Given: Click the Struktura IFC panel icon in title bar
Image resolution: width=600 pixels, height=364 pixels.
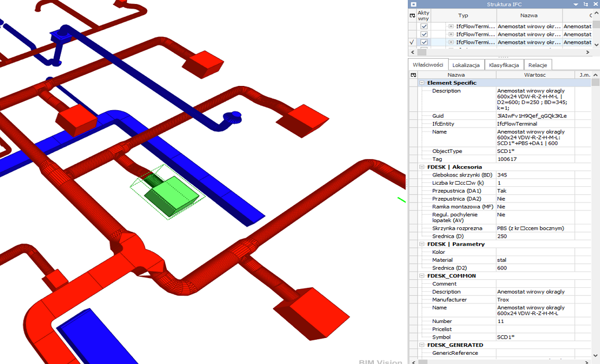Looking at the screenshot, I should (x=413, y=4).
